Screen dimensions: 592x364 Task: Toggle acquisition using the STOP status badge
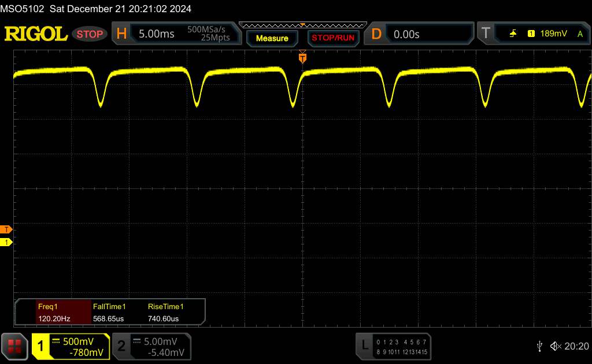point(90,34)
